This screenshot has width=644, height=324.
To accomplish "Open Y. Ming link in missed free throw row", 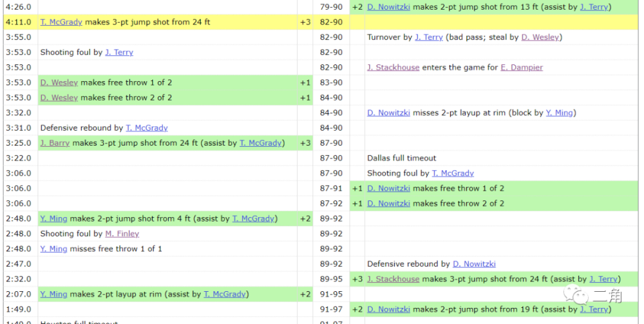I will point(54,249).
